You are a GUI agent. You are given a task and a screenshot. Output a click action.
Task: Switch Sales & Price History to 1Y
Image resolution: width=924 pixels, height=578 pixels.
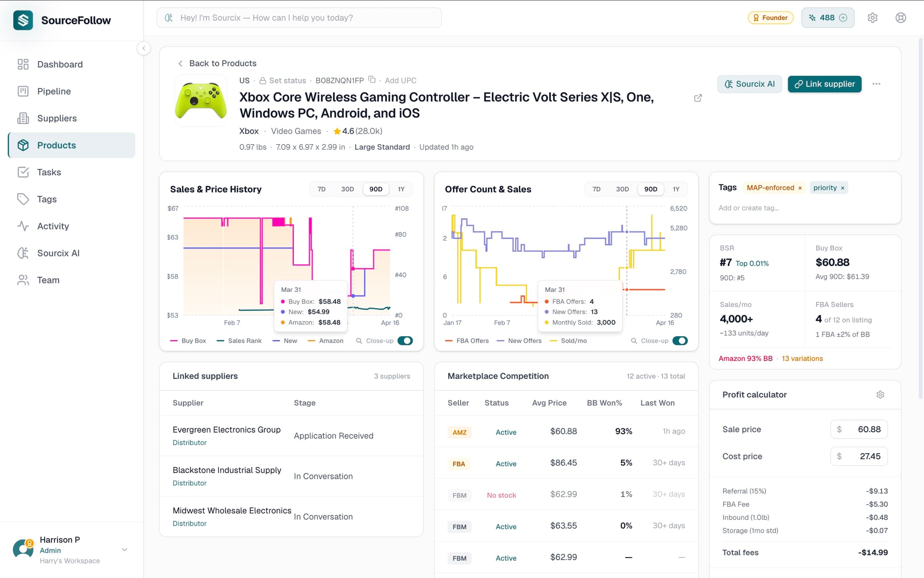pos(401,189)
